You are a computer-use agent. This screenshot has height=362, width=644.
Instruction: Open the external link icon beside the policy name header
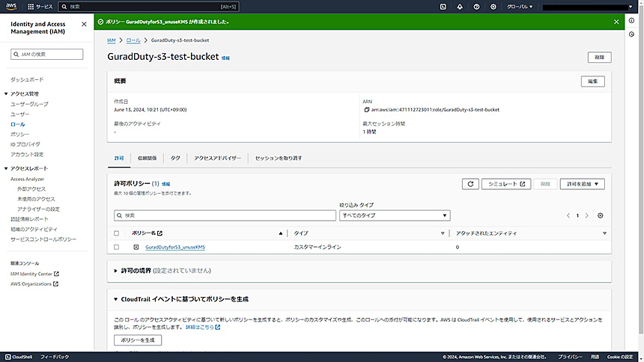(160, 233)
